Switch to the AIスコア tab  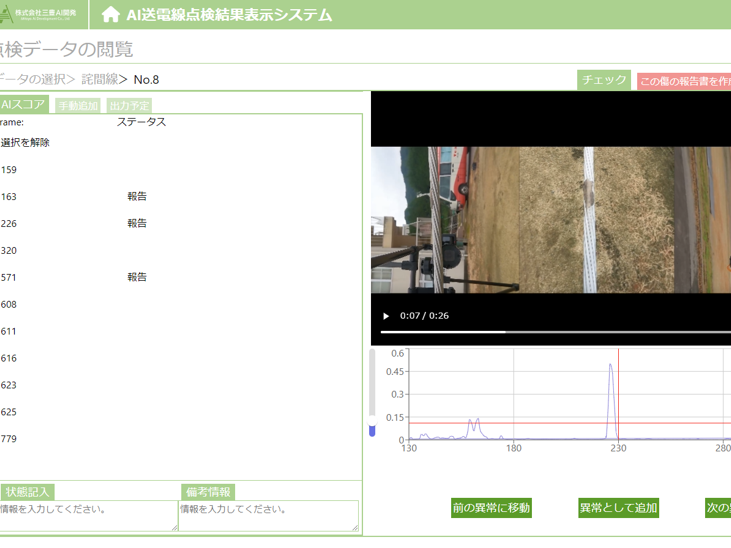tap(23, 104)
